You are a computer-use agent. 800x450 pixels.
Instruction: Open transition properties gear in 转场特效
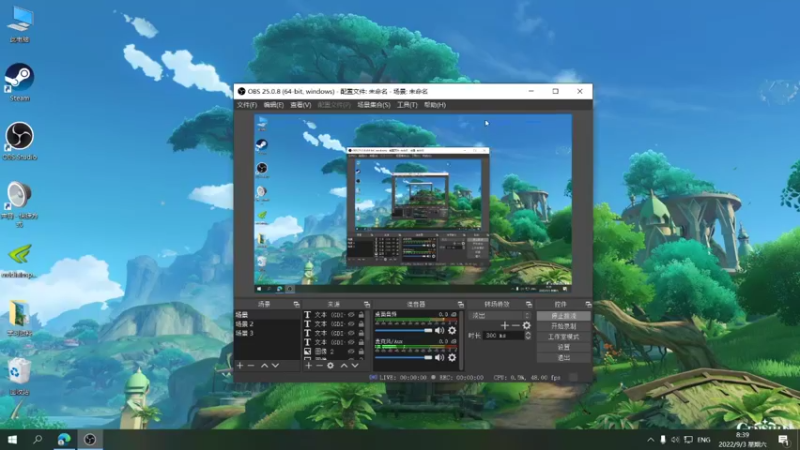click(527, 326)
